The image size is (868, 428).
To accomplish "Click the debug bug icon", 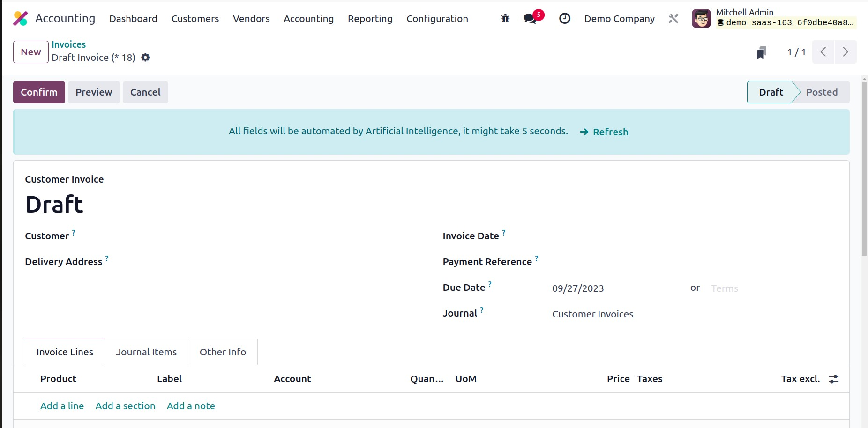I will point(505,19).
